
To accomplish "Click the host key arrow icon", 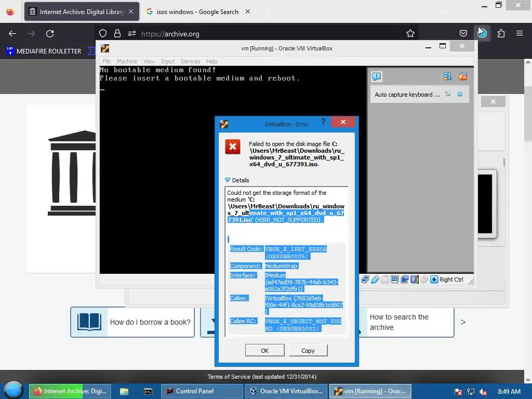I will point(434,280).
